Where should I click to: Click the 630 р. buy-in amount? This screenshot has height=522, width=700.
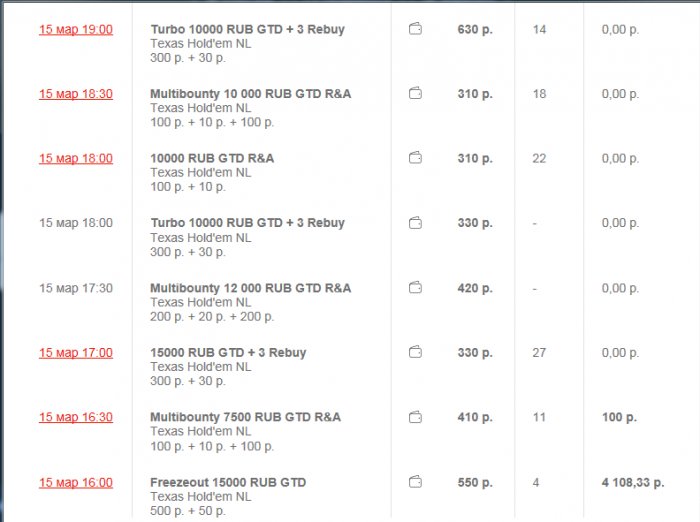475,30
